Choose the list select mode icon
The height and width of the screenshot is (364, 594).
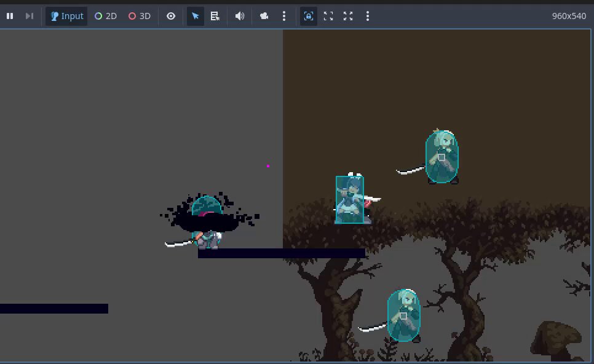(215, 16)
